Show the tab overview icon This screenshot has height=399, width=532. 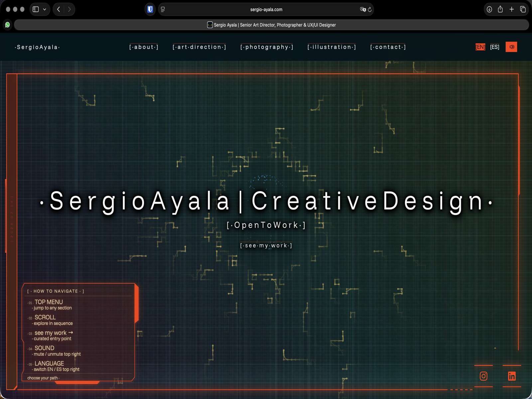point(523,9)
